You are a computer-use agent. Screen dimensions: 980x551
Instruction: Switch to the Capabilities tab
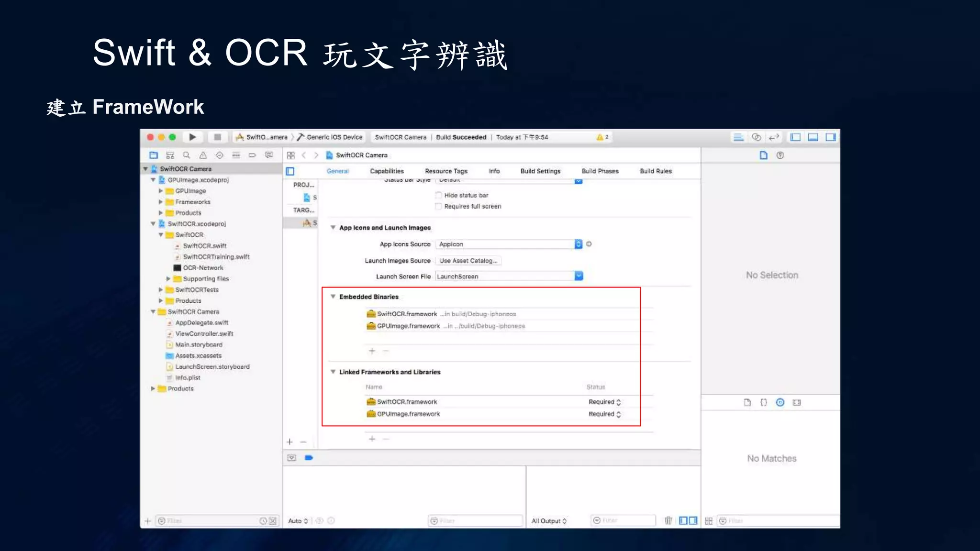387,171
